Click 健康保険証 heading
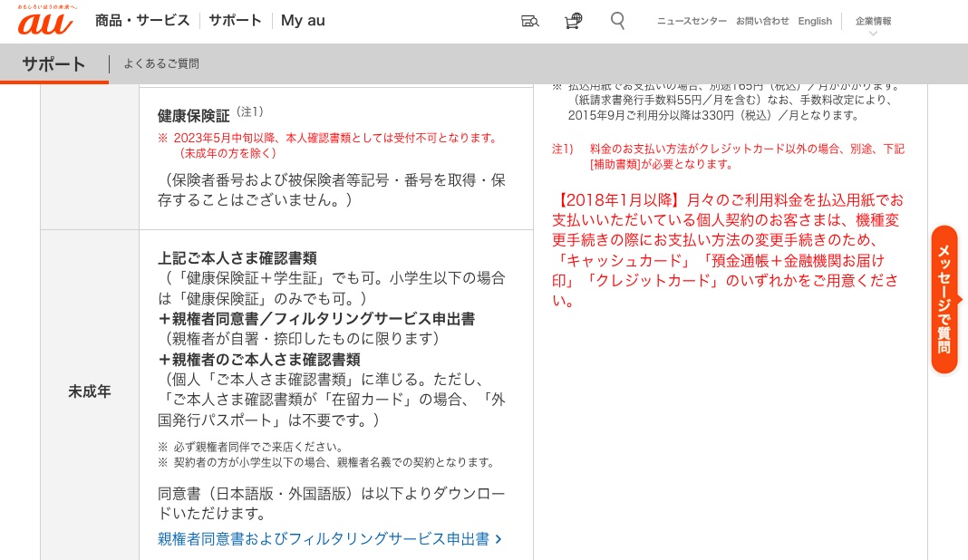The width and height of the screenshot is (968, 560). [x=193, y=116]
